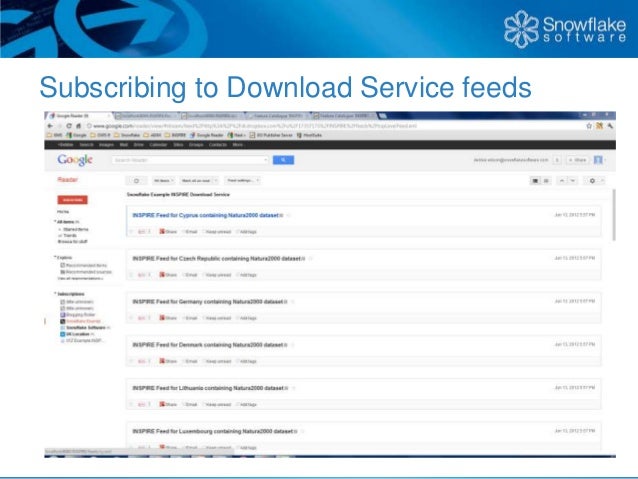The height and width of the screenshot is (479, 638).
Task: Star the Cyprus feed item
Action: 131,232
